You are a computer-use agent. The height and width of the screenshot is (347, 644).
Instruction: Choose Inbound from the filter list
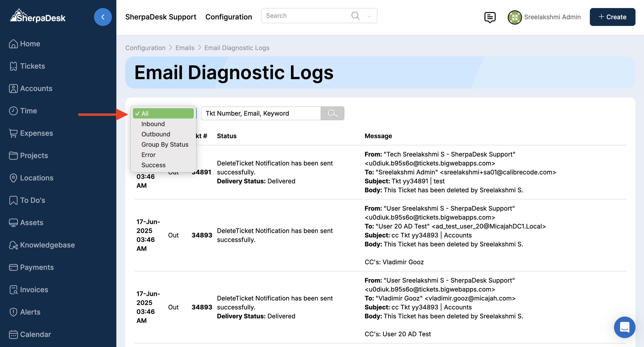(x=153, y=124)
